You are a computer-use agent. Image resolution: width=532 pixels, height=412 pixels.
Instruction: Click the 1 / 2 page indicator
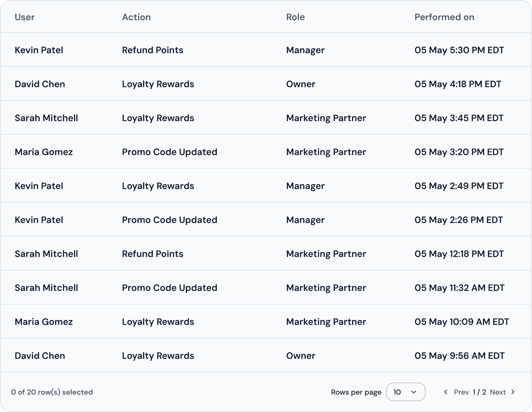(479, 392)
